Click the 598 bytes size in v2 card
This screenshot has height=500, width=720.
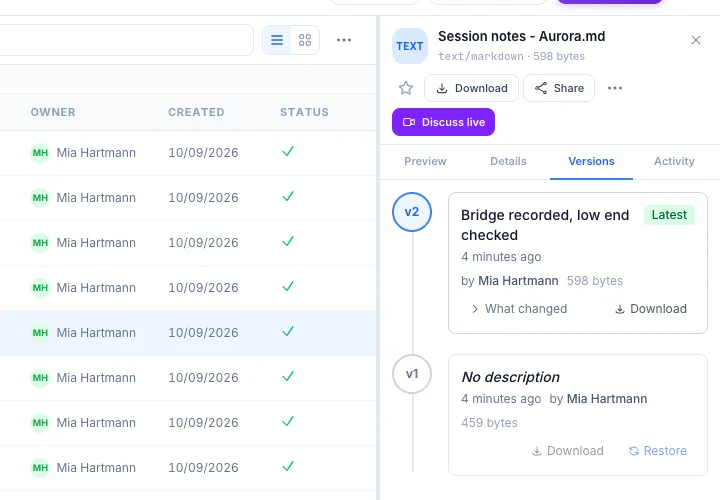point(595,281)
